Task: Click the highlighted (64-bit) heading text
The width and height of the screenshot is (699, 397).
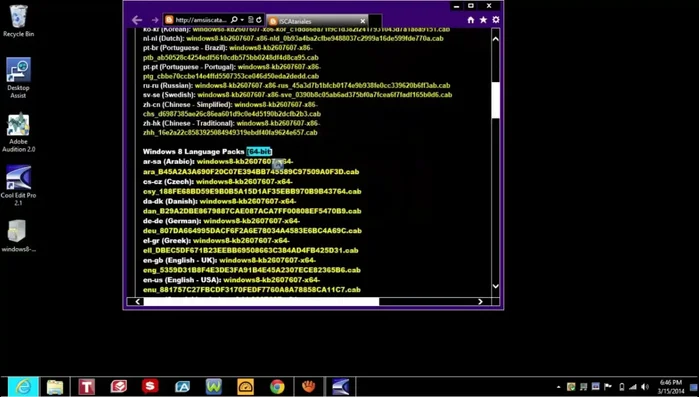Action: pos(259,152)
